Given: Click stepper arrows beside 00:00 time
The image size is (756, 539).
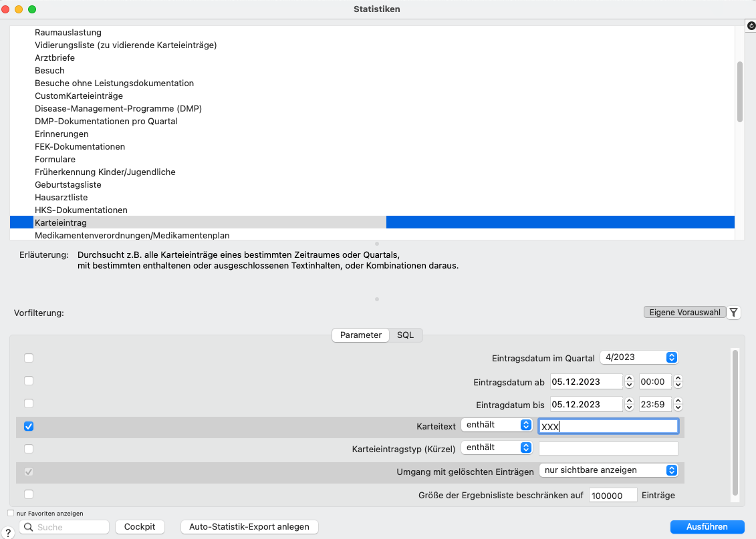Looking at the screenshot, I should point(678,381).
